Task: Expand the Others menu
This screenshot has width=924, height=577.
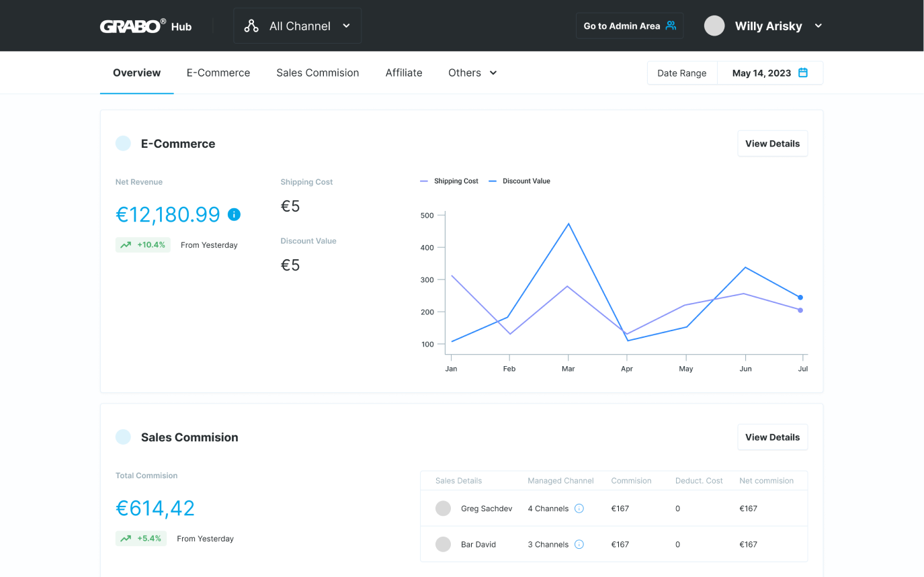Action: (x=472, y=73)
